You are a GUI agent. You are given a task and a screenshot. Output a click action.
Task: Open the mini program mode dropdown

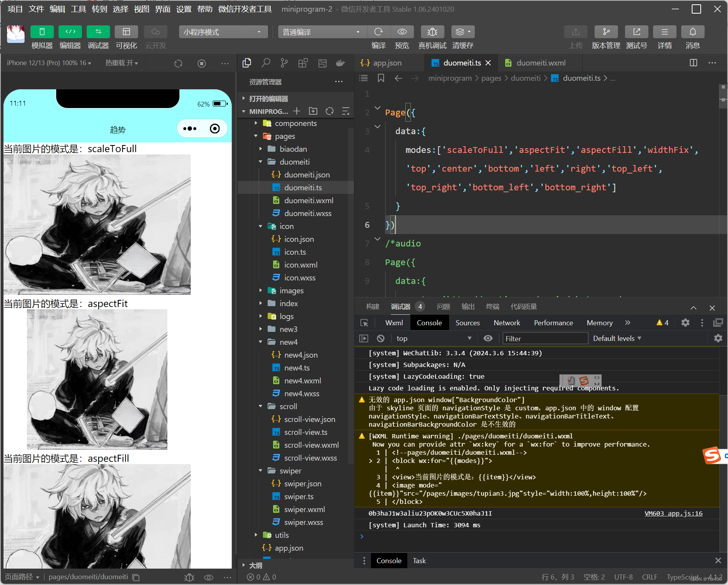(x=223, y=32)
